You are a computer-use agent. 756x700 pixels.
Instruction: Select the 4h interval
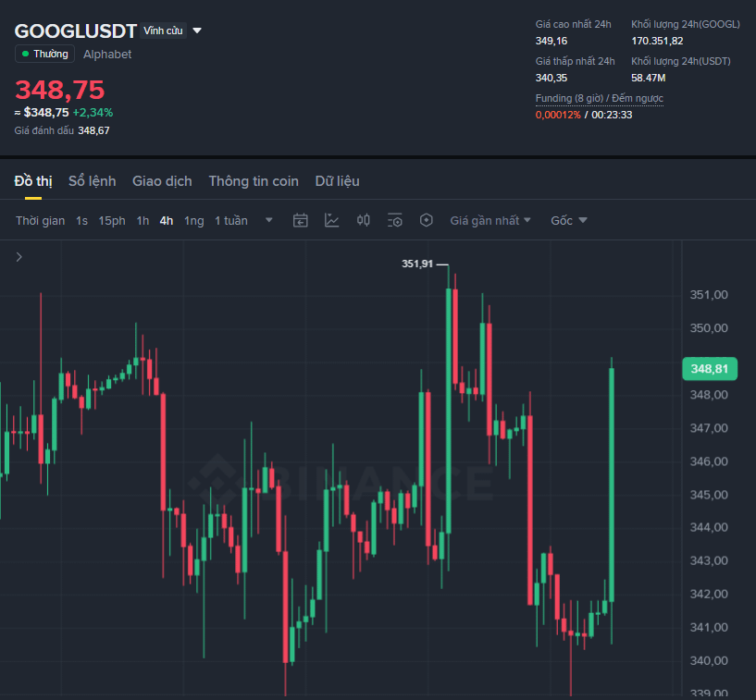point(167,221)
